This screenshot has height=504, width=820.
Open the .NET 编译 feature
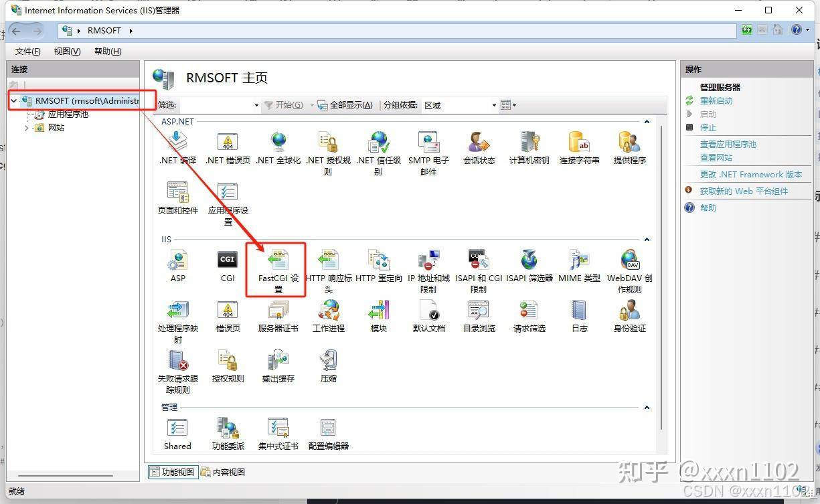pyautogui.click(x=177, y=148)
